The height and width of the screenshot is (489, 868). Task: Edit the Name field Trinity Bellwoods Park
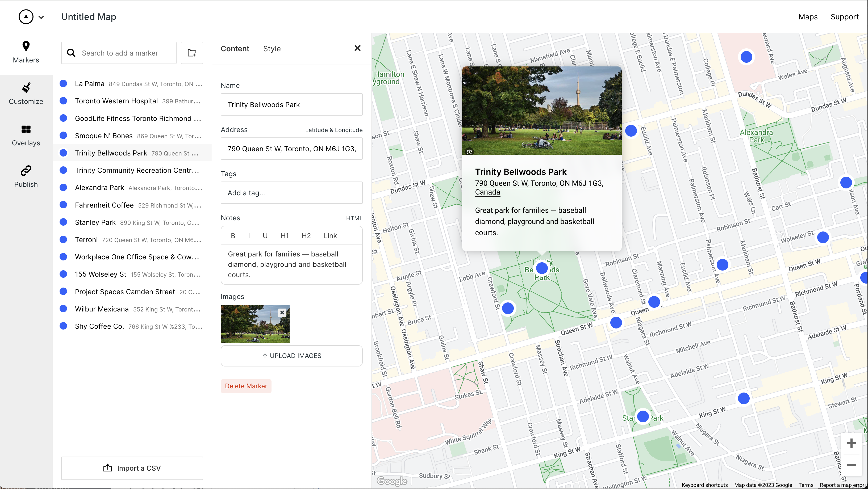point(291,104)
